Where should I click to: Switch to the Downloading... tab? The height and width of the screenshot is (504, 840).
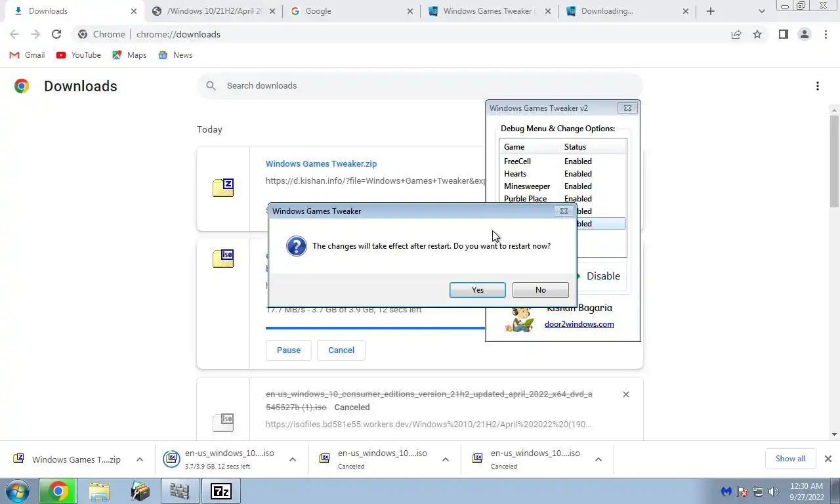pos(627,11)
